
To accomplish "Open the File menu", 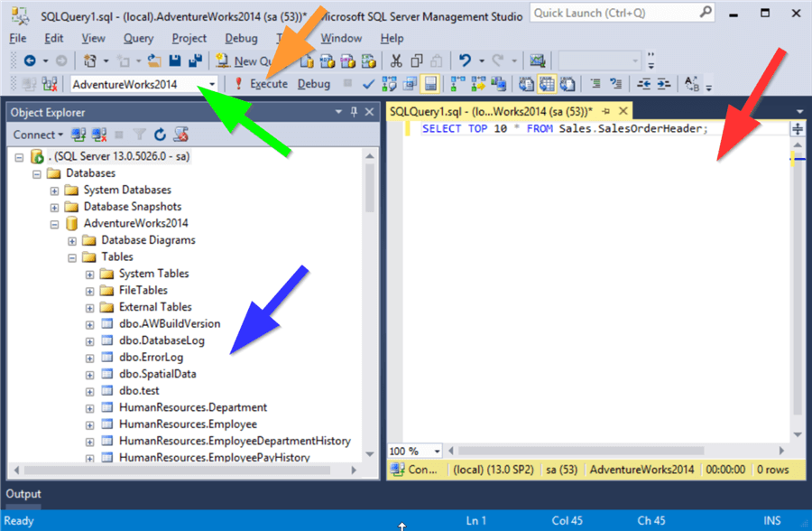I will point(18,38).
